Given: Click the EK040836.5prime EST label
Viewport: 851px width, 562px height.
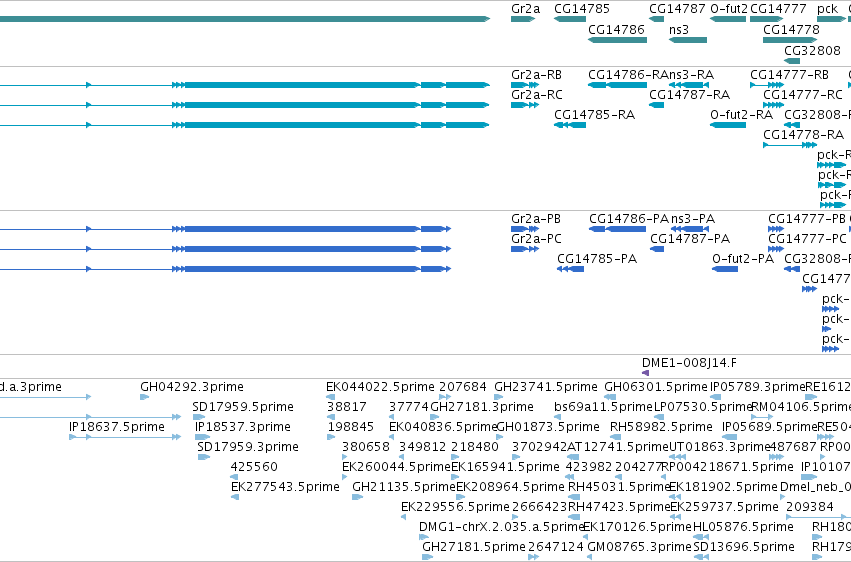Looking at the screenshot, I should coord(443,427).
